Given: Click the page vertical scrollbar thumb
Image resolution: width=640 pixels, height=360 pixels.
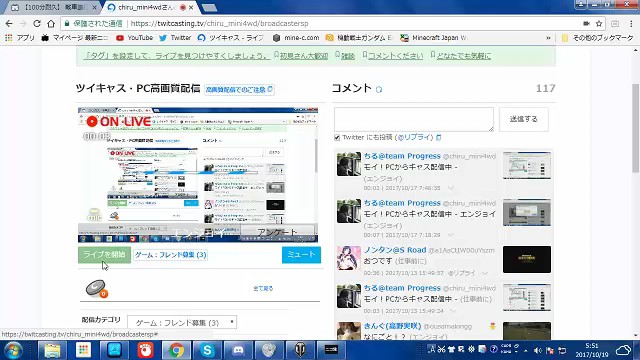Looking at the screenshot, I should [x=636, y=128].
